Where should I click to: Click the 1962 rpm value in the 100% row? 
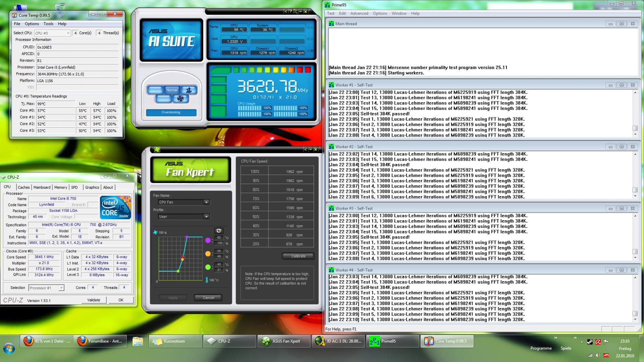294,172
